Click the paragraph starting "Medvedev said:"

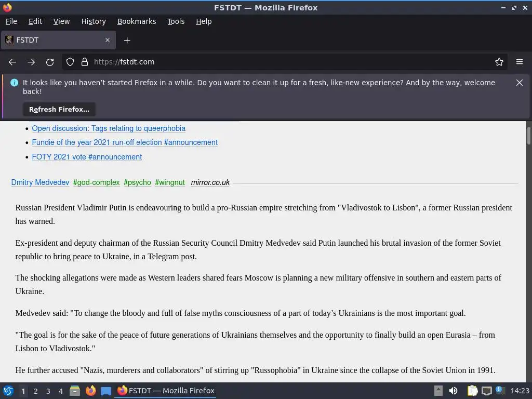point(240,313)
